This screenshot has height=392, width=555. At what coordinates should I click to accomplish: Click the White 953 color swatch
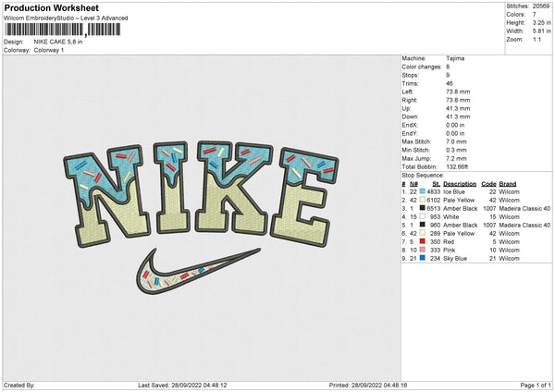(x=423, y=216)
